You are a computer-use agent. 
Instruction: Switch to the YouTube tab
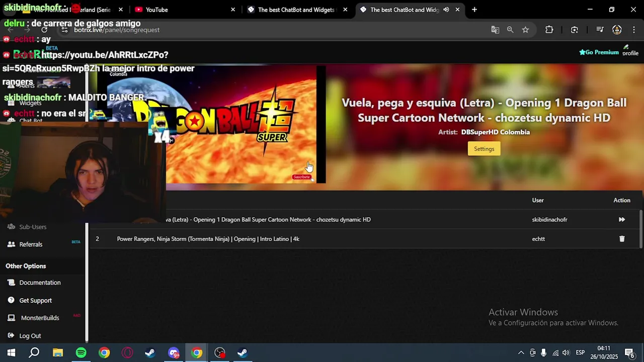pyautogui.click(x=184, y=10)
